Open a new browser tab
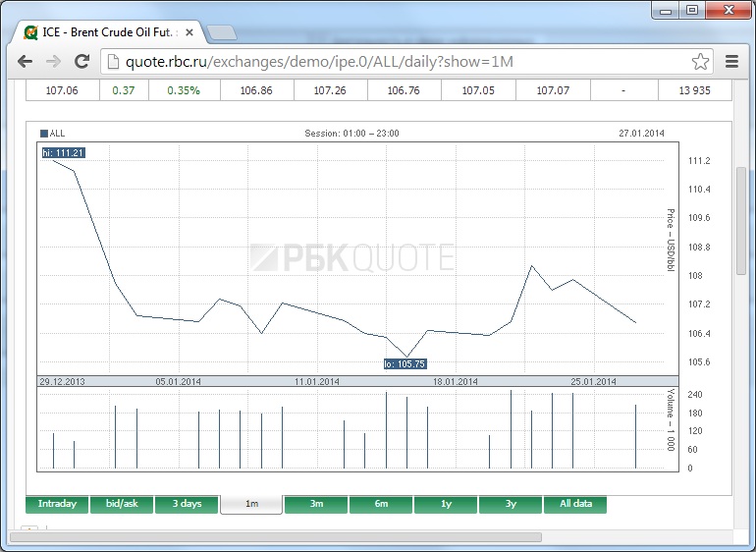The image size is (756, 552). tap(222, 32)
